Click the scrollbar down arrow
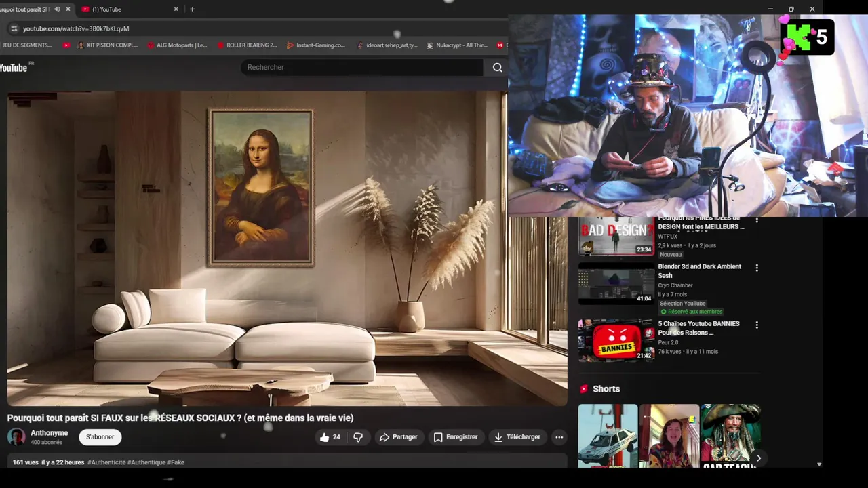Screen dimensions: 868x488 [x=818, y=464]
